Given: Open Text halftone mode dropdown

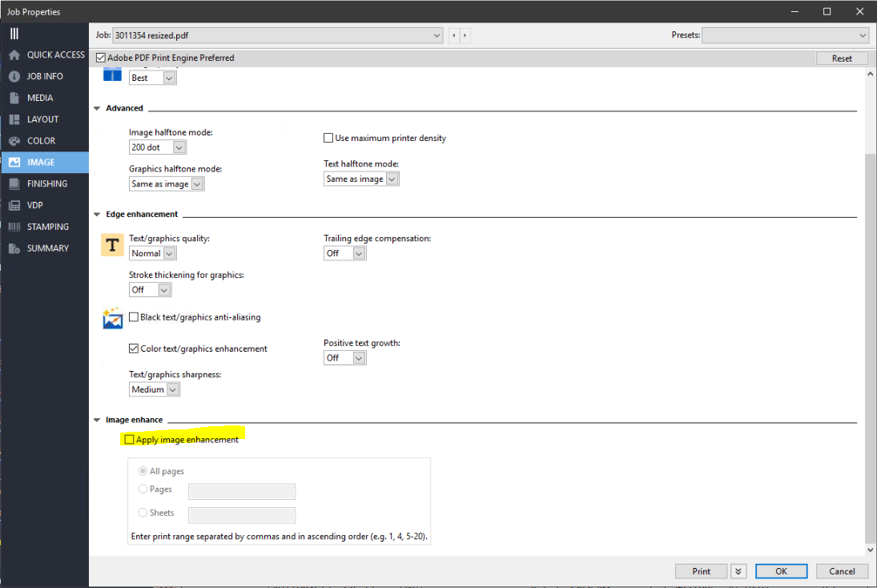Looking at the screenshot, I should (x=361, y=179).
